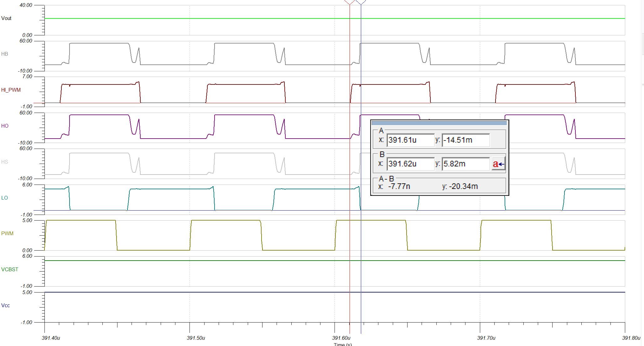
Task: Select the HS trace label
Action: tap(5, 162)
